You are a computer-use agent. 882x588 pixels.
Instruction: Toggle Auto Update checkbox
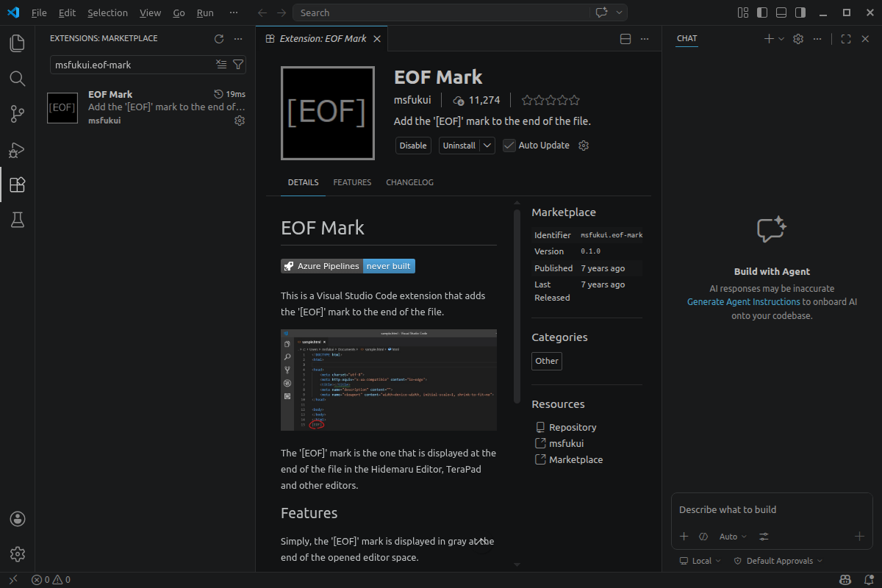pos(509,146)
